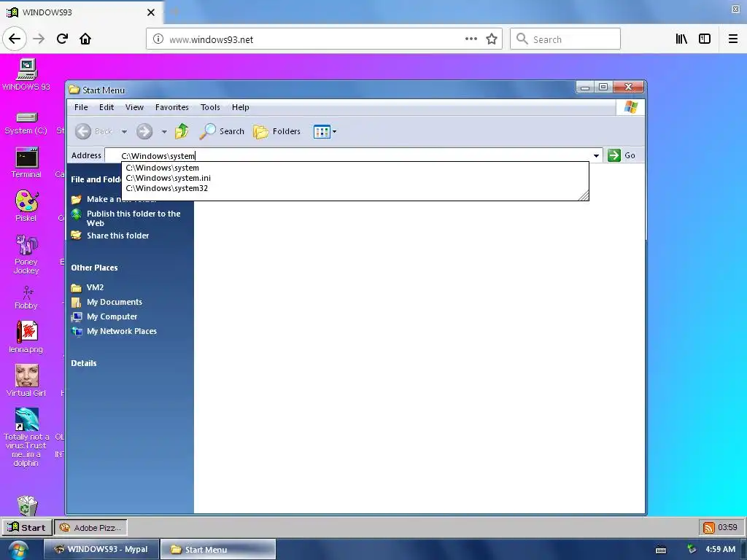Select C:\Windows\system suggestion

point(355,168)
